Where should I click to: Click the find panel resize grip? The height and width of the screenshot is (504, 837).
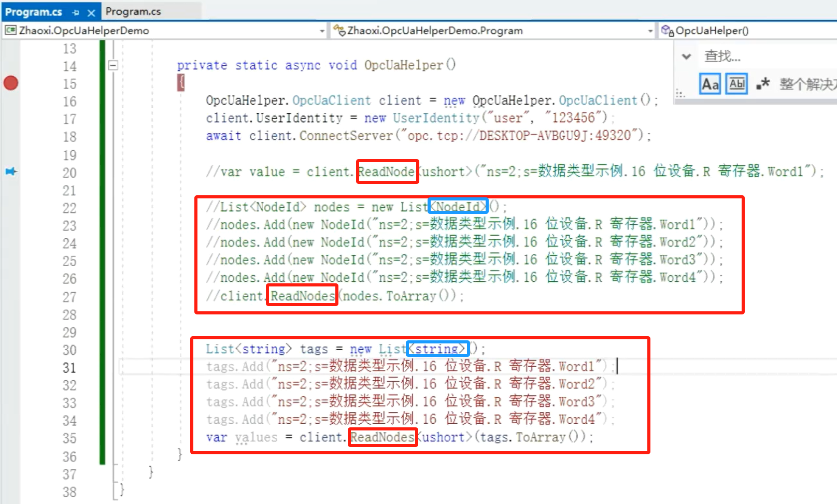[x=680, y=94]
